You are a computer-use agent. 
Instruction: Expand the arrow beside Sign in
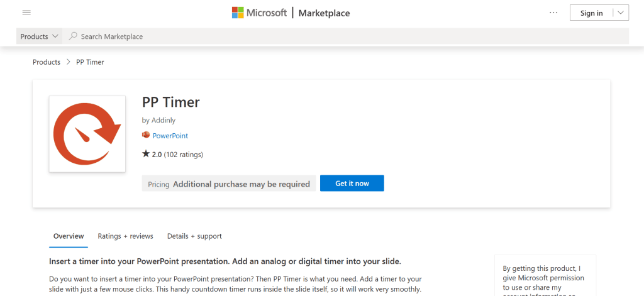(x=619, y=13)
